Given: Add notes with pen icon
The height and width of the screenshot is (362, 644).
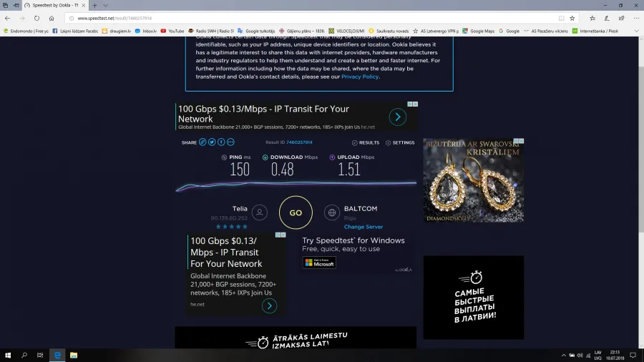Looking at the screenshot, I should click(607, 18).
